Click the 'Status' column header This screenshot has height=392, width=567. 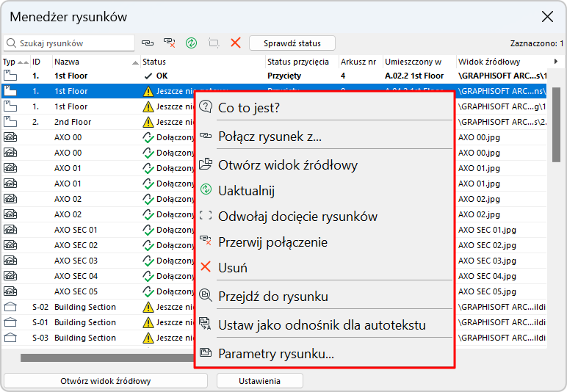(x=203, y=62)
